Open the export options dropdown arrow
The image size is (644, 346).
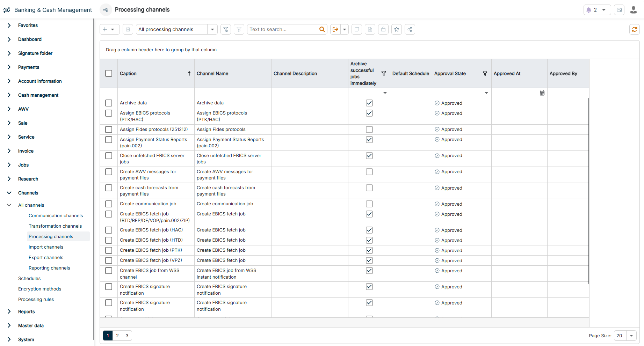point(345,29)
